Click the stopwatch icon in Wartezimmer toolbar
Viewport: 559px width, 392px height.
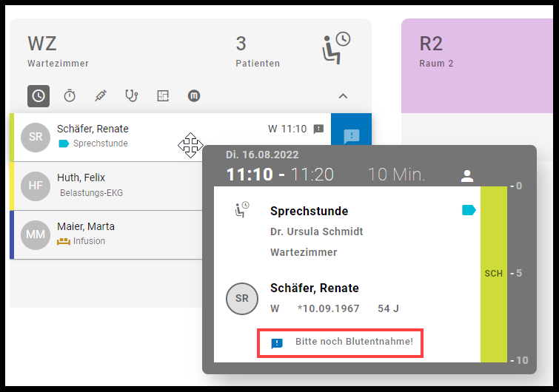point(70,95)
